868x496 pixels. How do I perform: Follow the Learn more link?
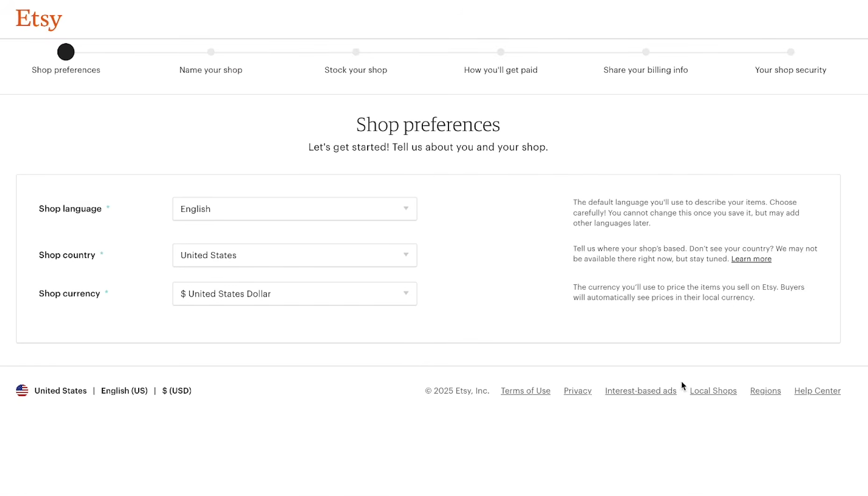click(x=751, y=259)
